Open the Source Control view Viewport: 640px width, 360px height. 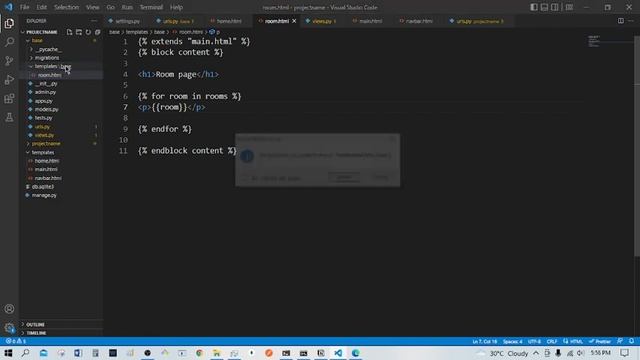coord(9,61)
